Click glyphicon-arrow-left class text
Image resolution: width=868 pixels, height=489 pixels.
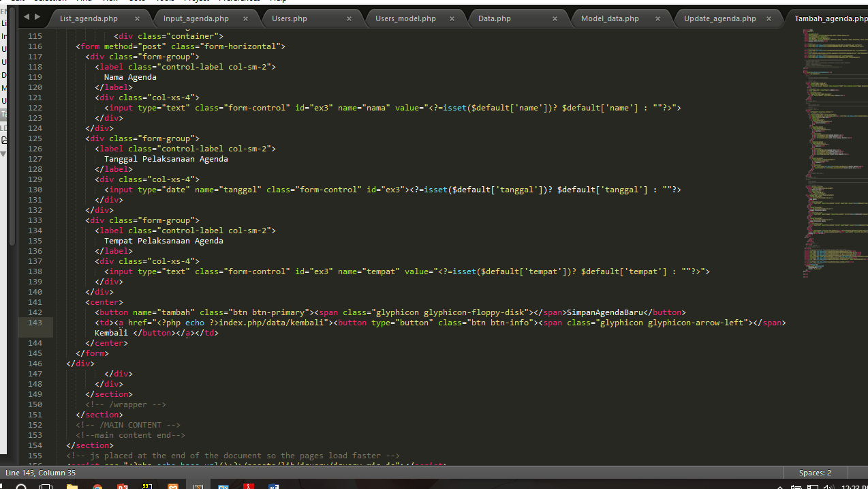click(x=697, y=323)
